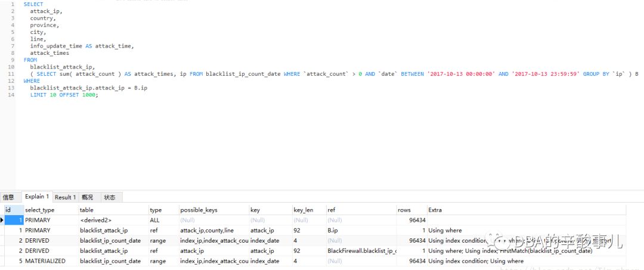The width and height of the screenshot is (644, 270).
Task: Switch to the 信息 tab
Action: pos(8,197)
